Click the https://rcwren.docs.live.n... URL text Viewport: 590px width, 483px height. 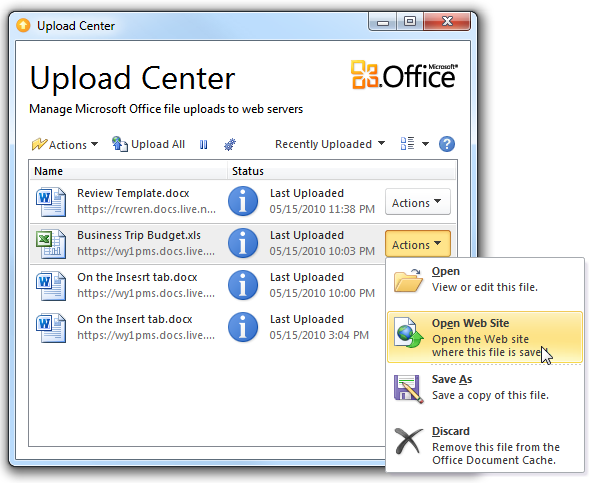tap(146, 209)
